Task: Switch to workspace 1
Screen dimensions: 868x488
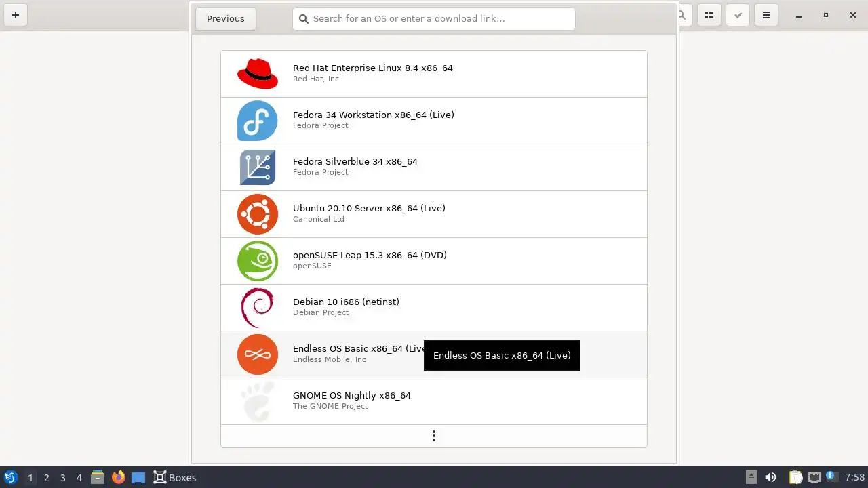Action: click(x=30, y=478)
